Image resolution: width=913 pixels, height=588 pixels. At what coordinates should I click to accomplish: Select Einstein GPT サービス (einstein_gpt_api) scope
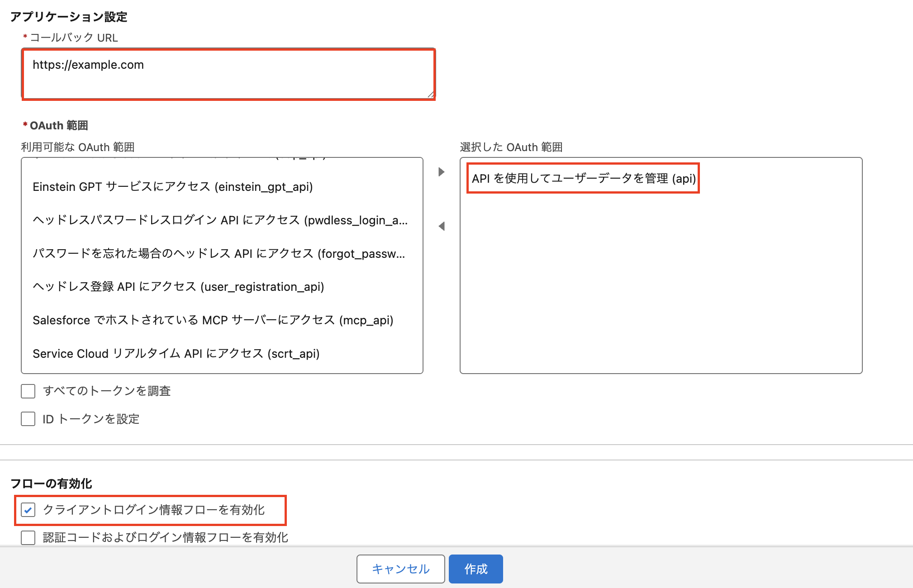pos(173,187)
